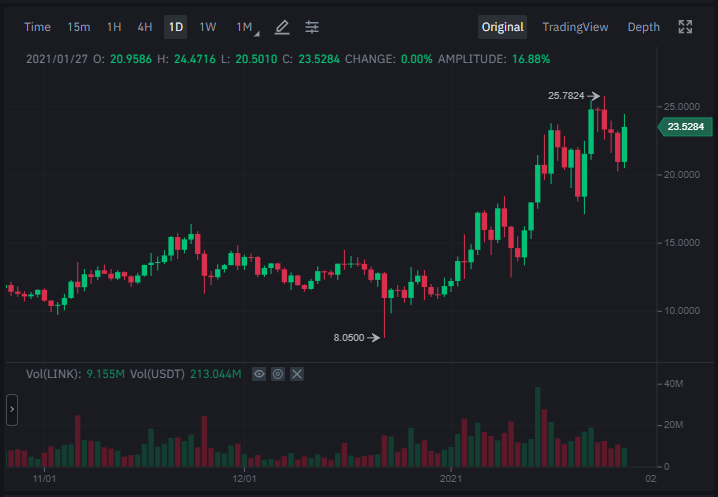Select the Original chart mode
Viewport: 718px width, 497px height.
(x=502, y=27)
